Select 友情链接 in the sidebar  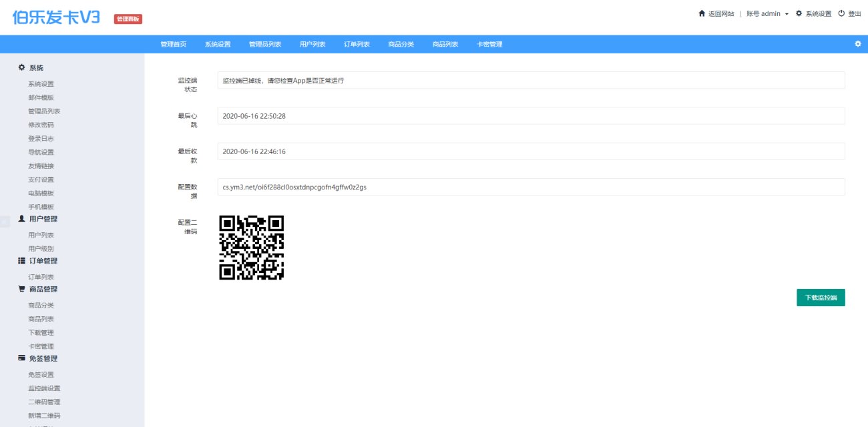41,166
